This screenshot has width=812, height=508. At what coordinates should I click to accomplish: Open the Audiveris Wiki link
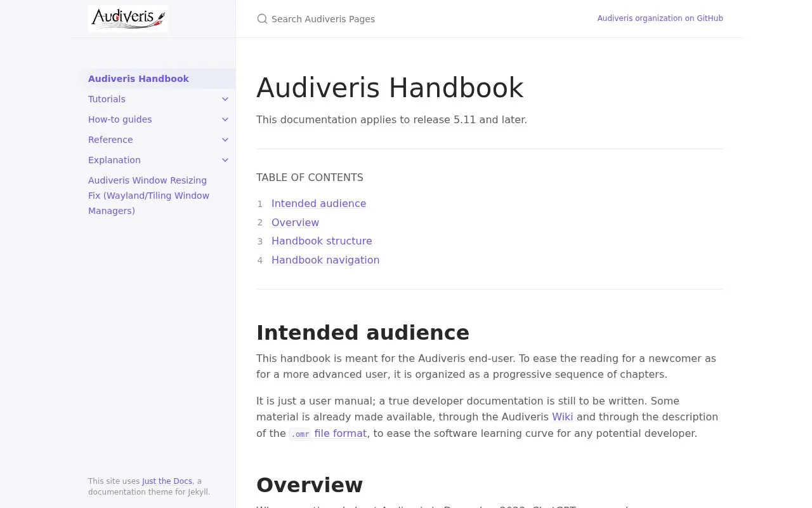click(x=562, y=417)
